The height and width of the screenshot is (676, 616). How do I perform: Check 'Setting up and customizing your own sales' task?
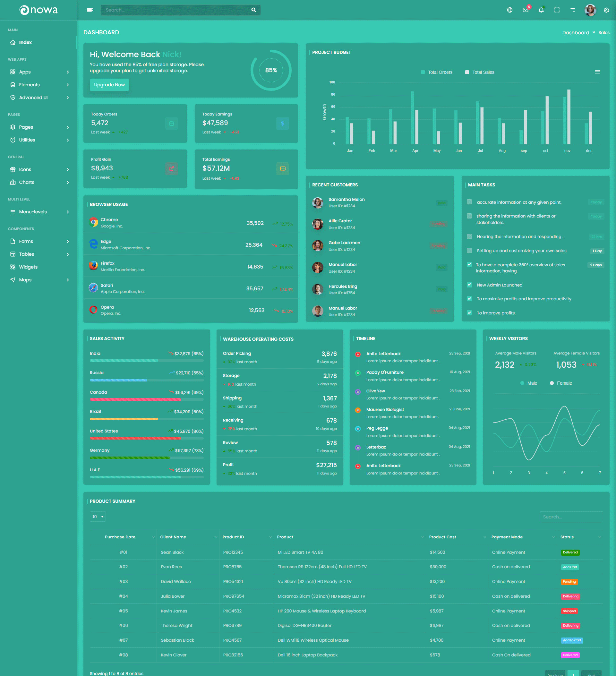(x=469, y=251)
